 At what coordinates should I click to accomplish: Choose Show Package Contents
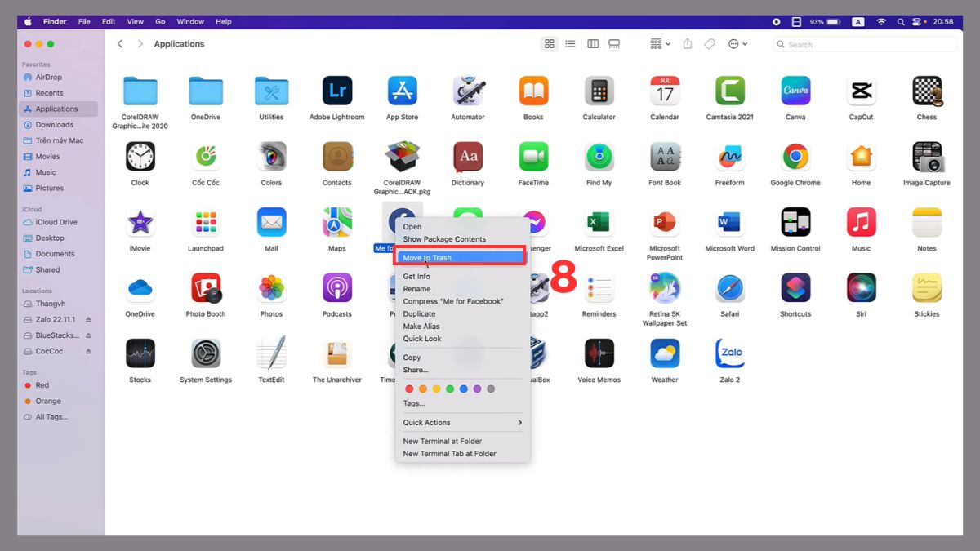coord(462,239)
